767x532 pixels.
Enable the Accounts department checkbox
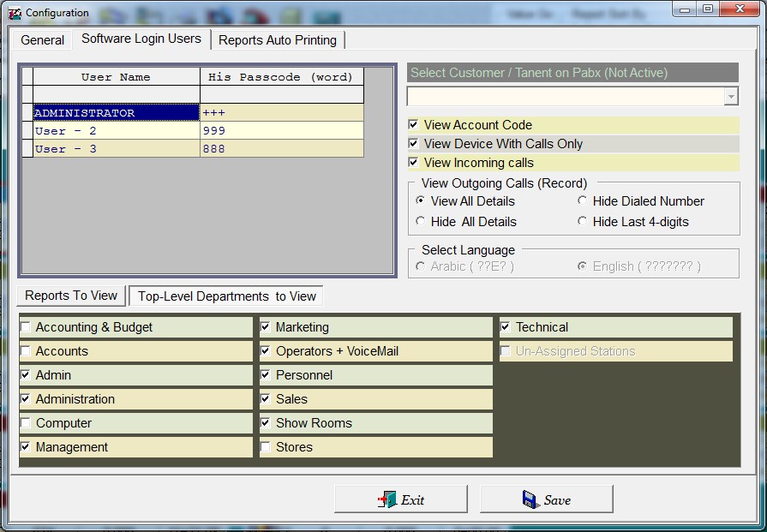(x=26, y=350)
